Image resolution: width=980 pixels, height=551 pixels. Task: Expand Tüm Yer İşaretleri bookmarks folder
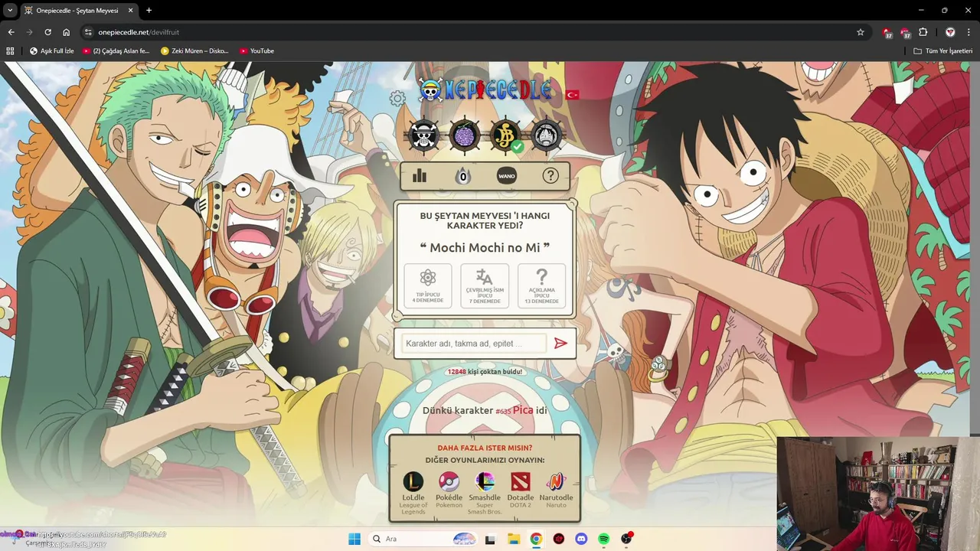(942, 51)
